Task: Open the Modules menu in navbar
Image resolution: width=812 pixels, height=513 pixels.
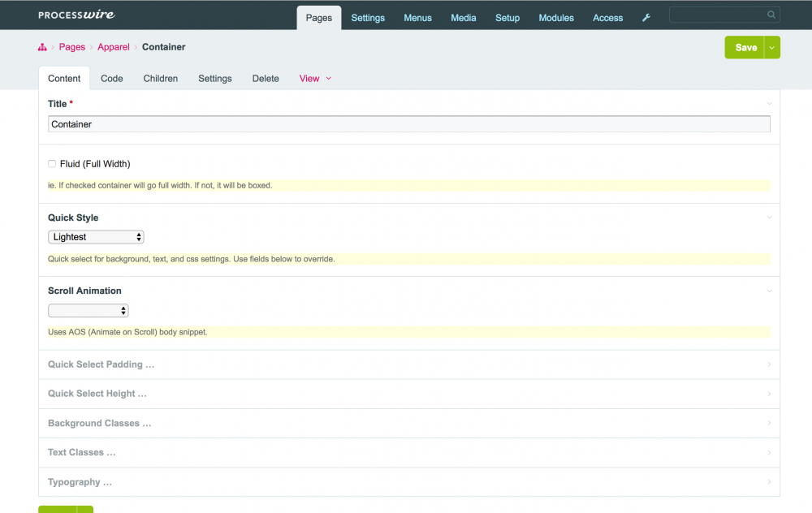Action: click(556, 18)
